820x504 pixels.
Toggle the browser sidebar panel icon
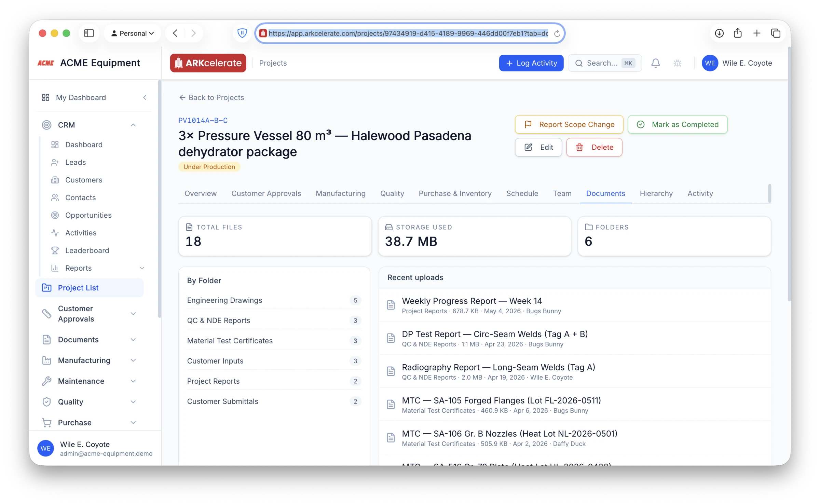89,33
